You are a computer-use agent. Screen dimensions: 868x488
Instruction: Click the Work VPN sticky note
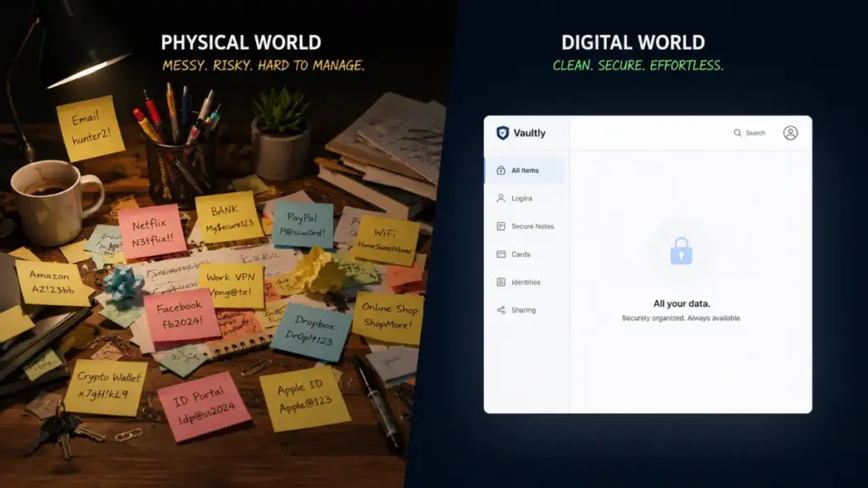(231, 284)
